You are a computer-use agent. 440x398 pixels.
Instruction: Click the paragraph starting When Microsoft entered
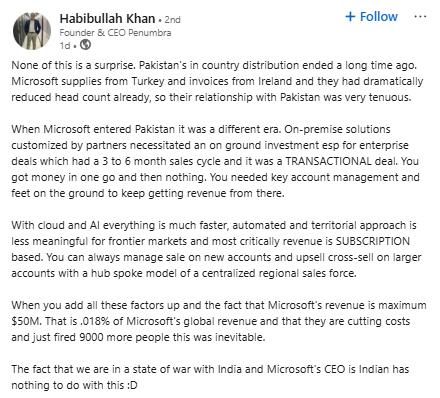pyautogui.click(x=215, y=161)
